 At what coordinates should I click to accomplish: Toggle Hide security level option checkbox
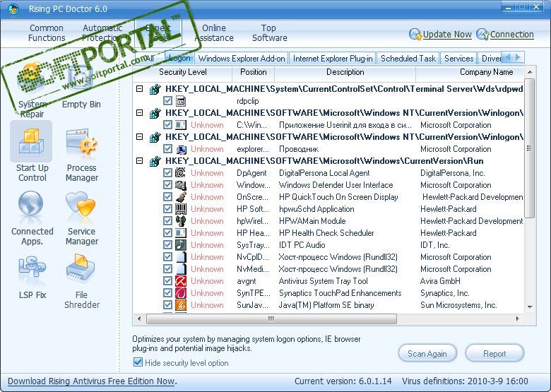pyautogui.click(x=138, y=362)
